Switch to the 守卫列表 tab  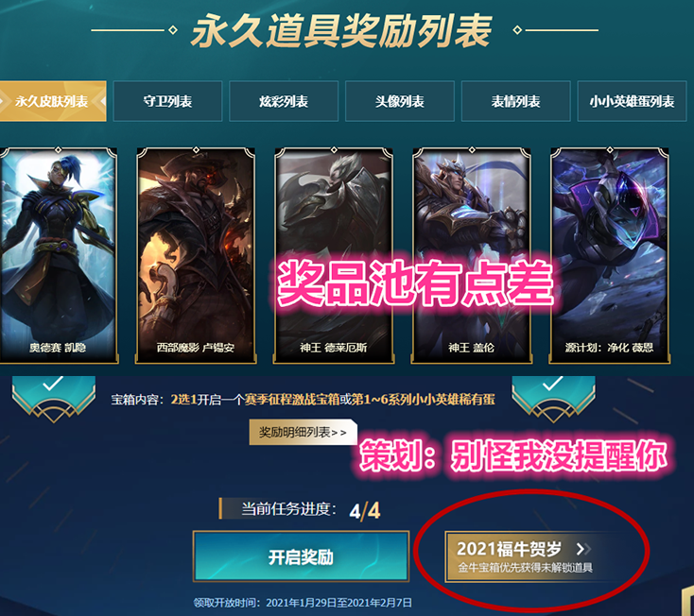[x=167, y=101]
